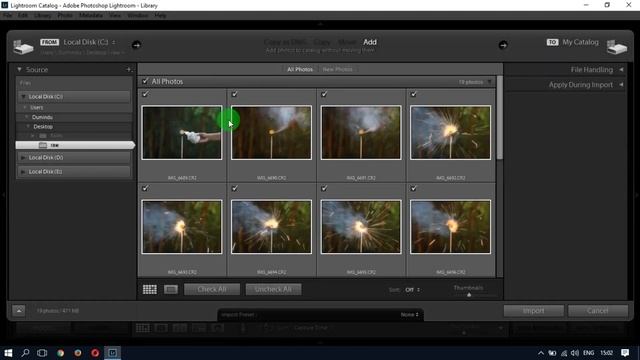Switch to the New Photos tab
Image resolution: width=640 pixels, height=360 pixels.
coord(338,69)
